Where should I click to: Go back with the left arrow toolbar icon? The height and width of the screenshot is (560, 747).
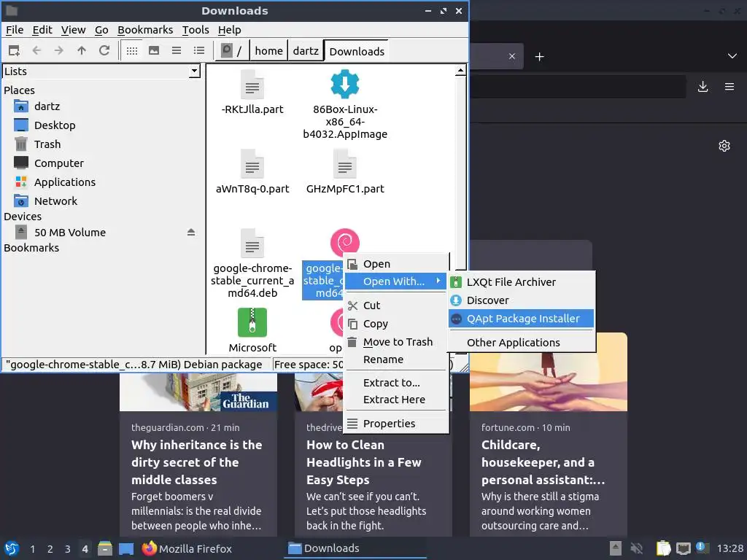pyautogui.click(x=36, y=50)
